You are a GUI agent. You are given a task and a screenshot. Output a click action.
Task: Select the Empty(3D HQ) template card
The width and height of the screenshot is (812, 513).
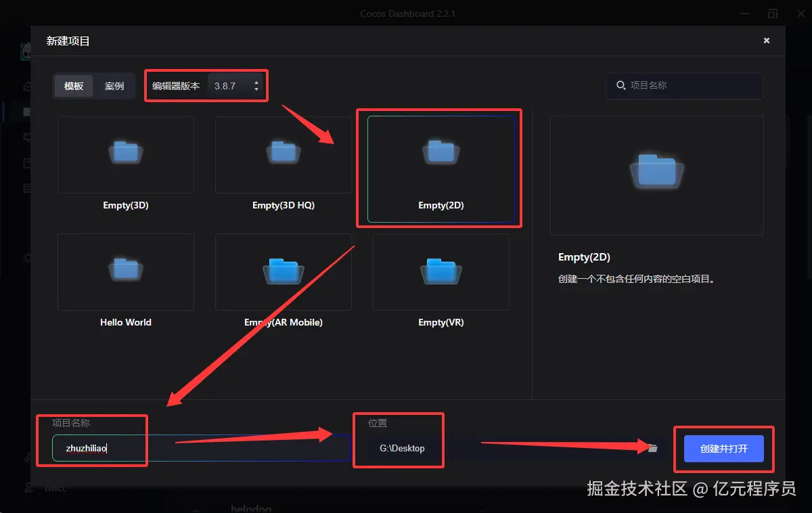click(x=284, y=164)
